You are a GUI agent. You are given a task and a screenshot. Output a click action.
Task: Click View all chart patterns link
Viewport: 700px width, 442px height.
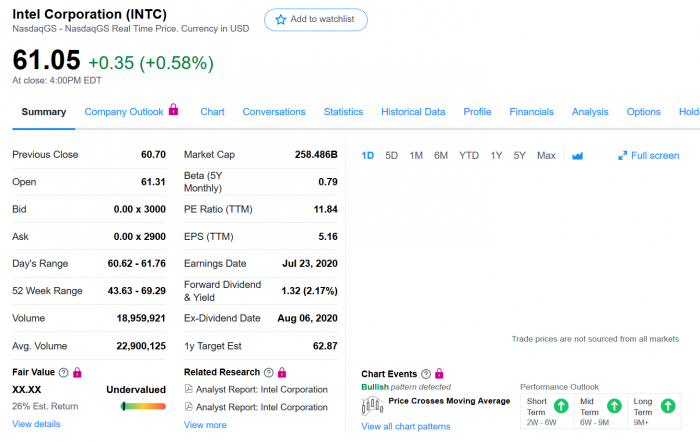point(405,427)
